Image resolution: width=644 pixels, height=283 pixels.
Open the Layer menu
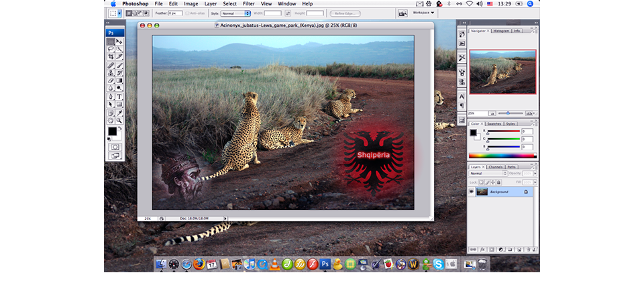click(x=211, y=4)
